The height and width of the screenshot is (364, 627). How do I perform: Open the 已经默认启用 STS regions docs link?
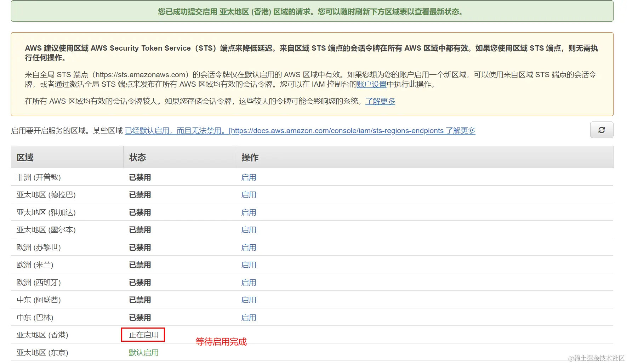[x=300, y=131]
